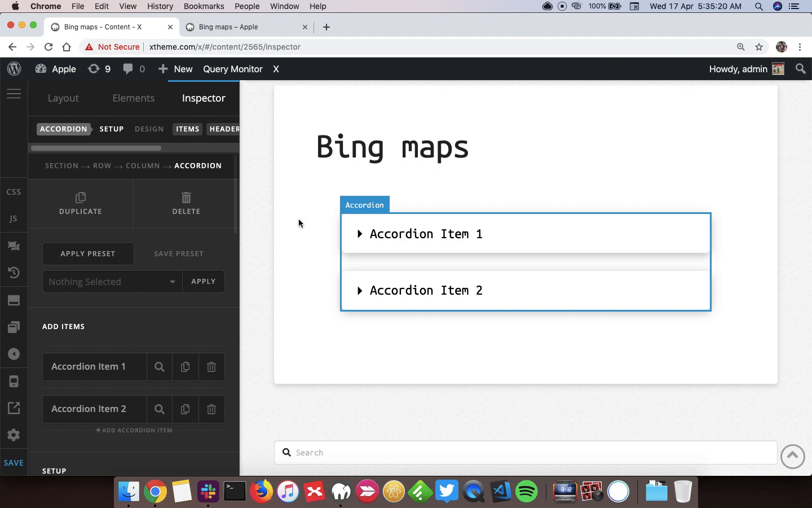Viewport: 812px width, 508px height.
Task: Bookmark this page with the star icon
Action: [759, 47]
